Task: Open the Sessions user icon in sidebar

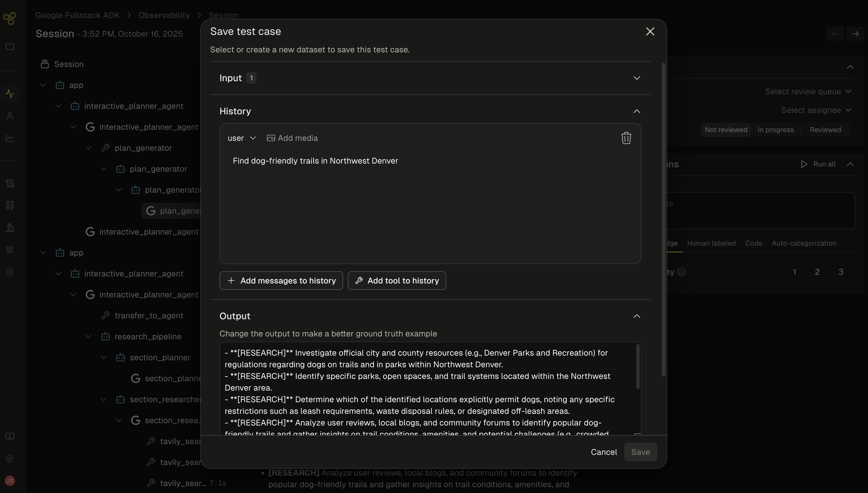Action: pos(10,116)
